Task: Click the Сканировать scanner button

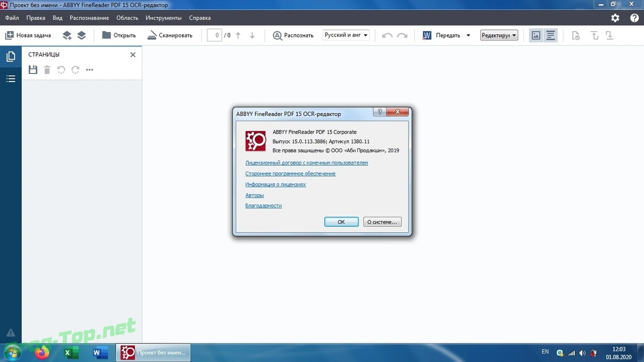Action: coord(170,35)
